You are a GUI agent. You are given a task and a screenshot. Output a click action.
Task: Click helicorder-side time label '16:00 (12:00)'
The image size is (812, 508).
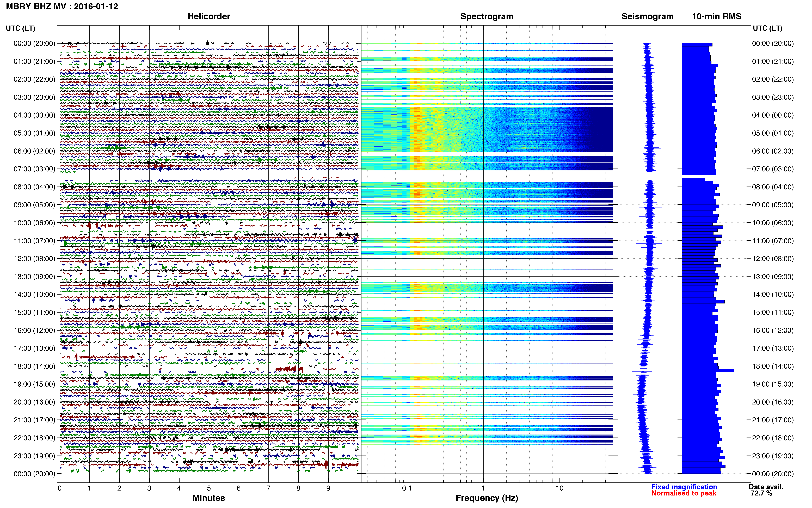point(34,331)
